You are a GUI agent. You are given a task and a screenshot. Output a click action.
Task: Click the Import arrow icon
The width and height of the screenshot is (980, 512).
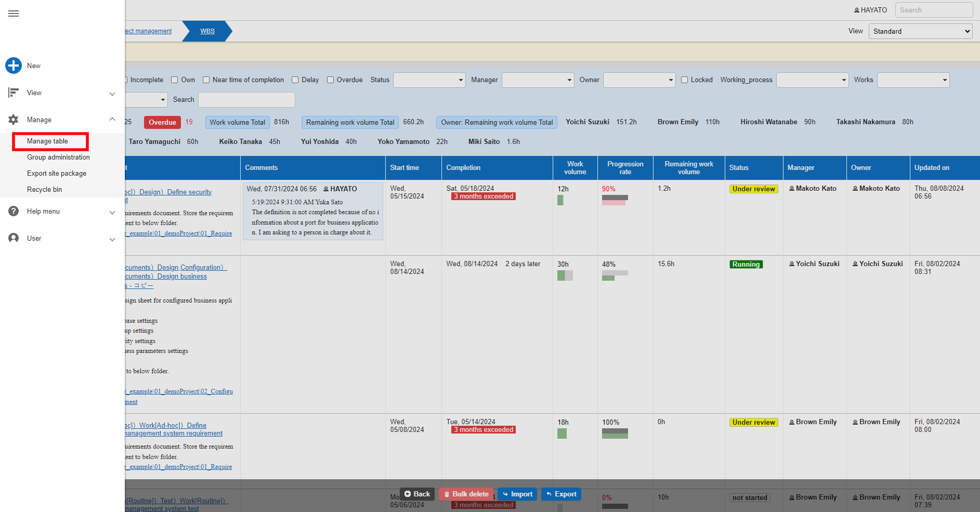[505, 494]
